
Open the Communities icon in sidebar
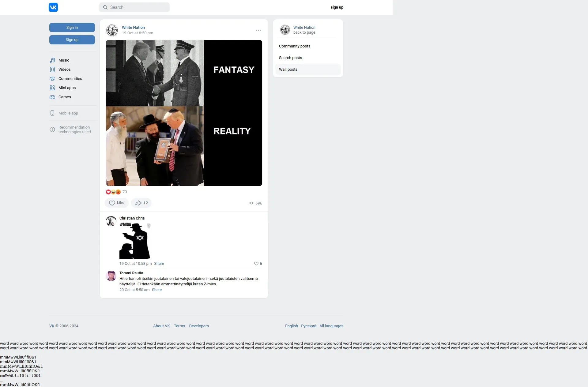click(52, 79)
